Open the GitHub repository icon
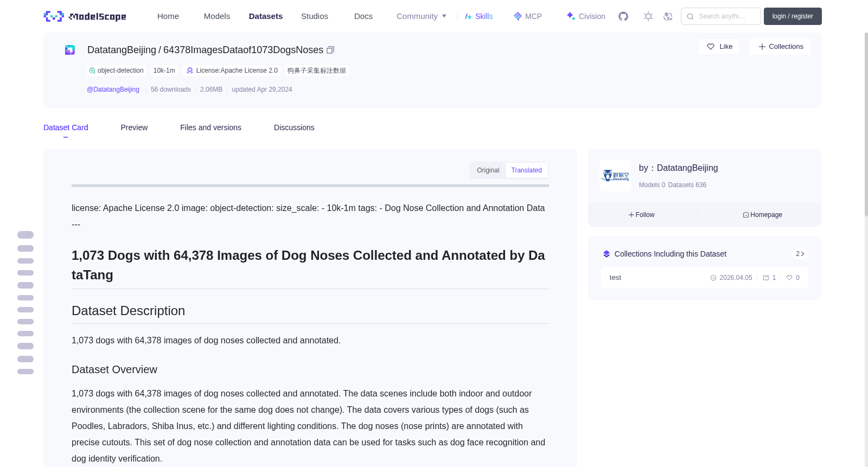 623,16
